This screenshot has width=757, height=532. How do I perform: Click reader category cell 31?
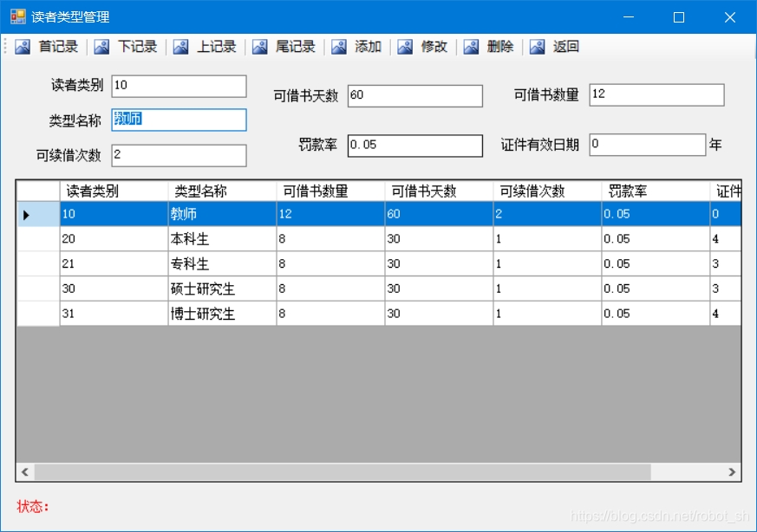point(114,314)
